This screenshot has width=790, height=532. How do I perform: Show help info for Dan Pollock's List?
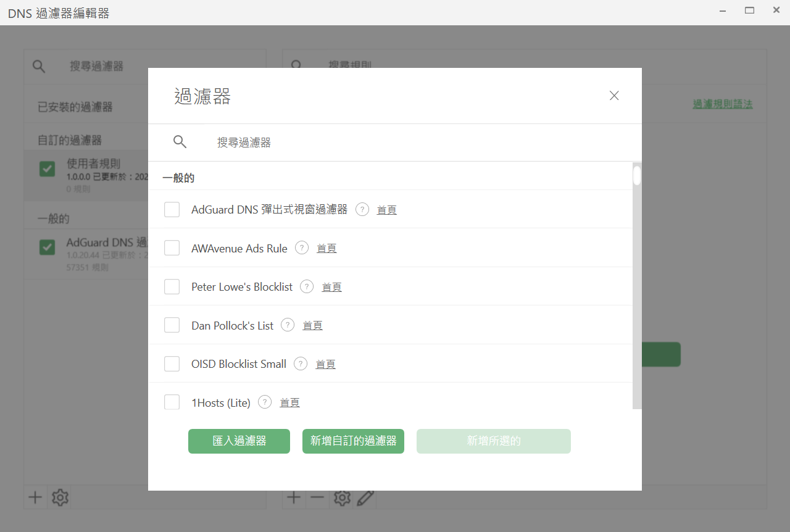click(288, 325)
